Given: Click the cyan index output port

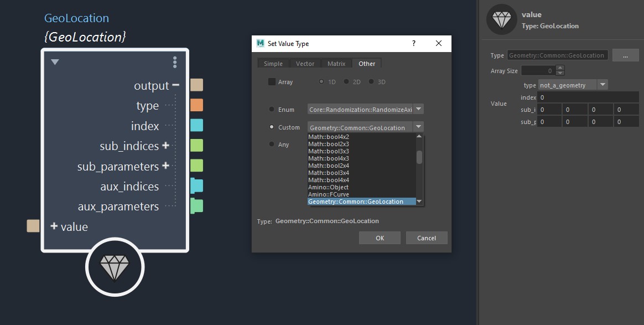Looking at the screenshot, I should (x=196, y=125).
